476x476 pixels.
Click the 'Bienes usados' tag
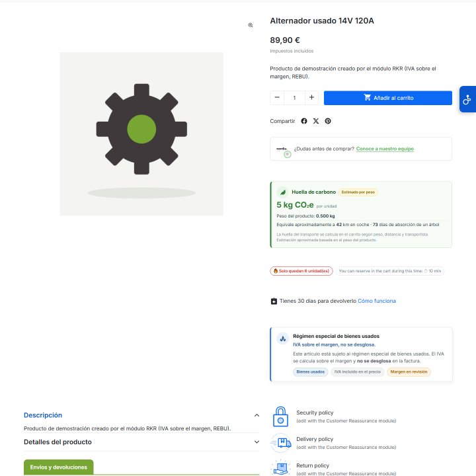point(310,372)
